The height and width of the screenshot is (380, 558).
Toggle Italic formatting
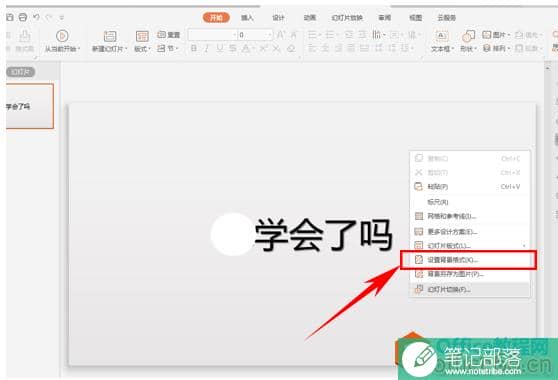207,48
